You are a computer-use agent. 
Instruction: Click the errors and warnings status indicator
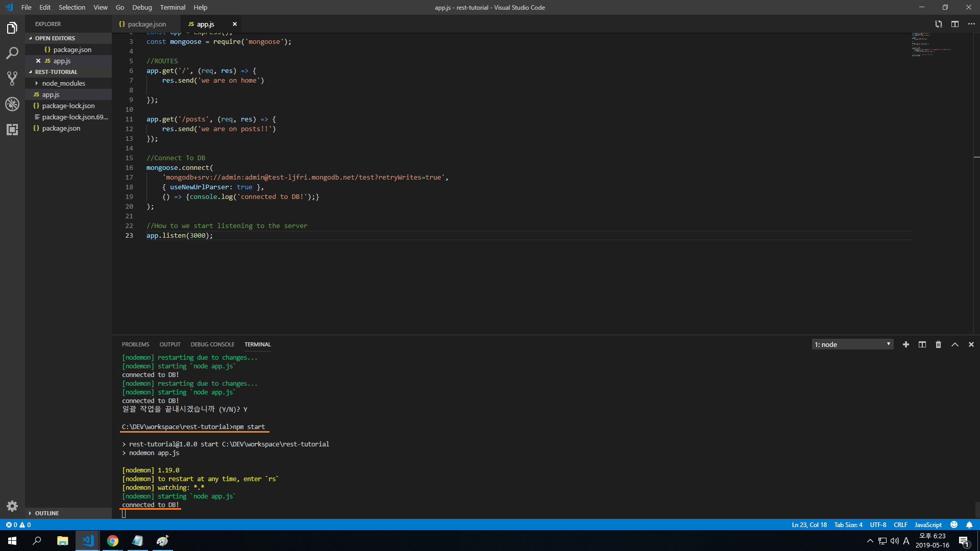[x=18, y=524]
